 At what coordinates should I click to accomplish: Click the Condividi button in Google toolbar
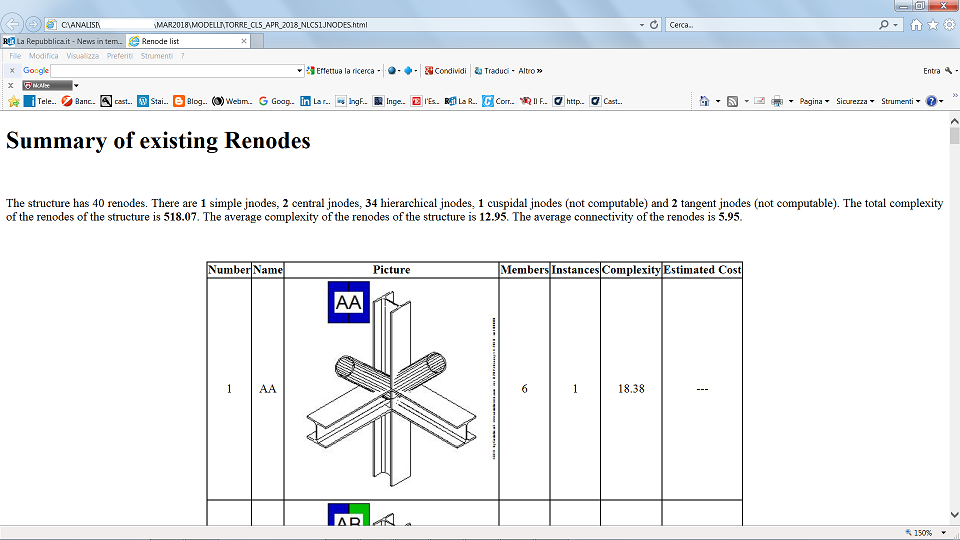coord(445,71)
